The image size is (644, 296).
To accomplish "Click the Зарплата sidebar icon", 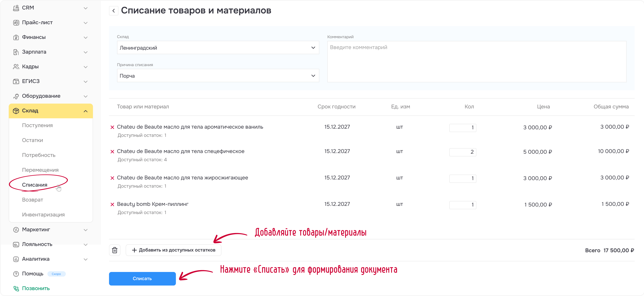I will 16,52.
